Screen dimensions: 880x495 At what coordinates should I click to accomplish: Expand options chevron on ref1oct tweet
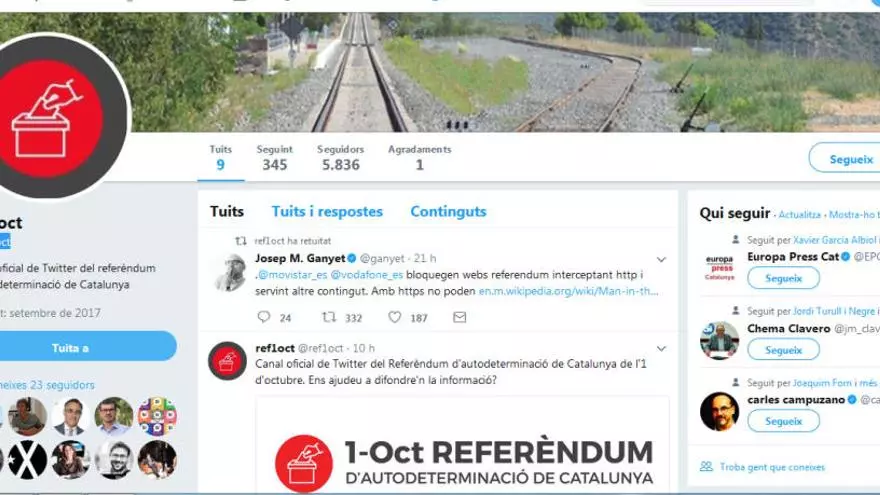(661, 349)
